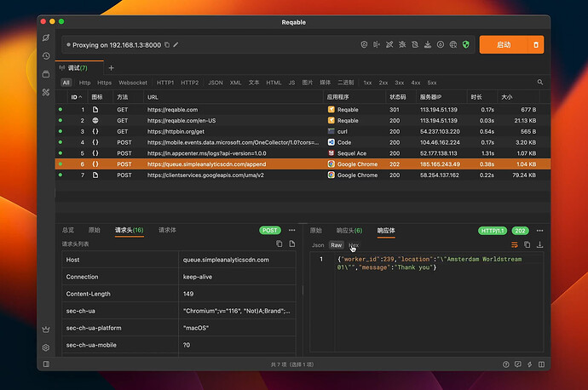Image resolution: width=588 pixels, height=390 pixels.
Task: Click the 总览 overview tab in request pane
Action: click(68, 230)
